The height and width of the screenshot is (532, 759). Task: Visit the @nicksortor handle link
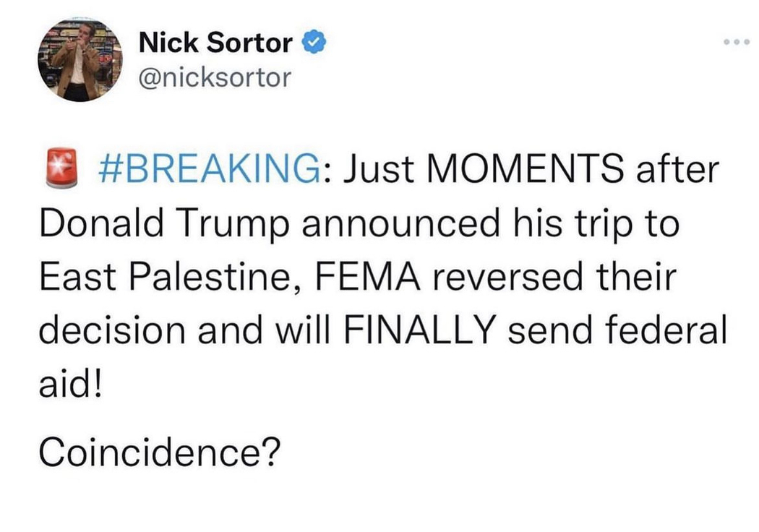pyautogui.click(x=215, y=77)
